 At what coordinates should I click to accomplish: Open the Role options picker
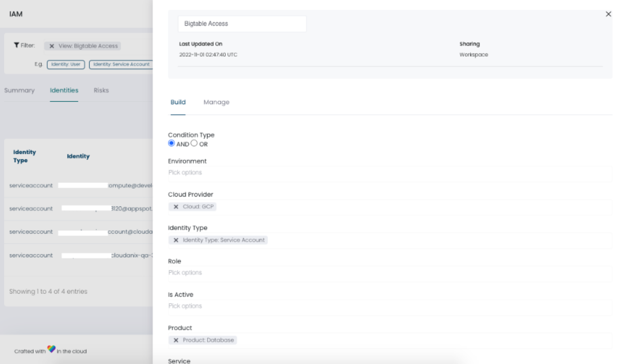pos(251,272)
